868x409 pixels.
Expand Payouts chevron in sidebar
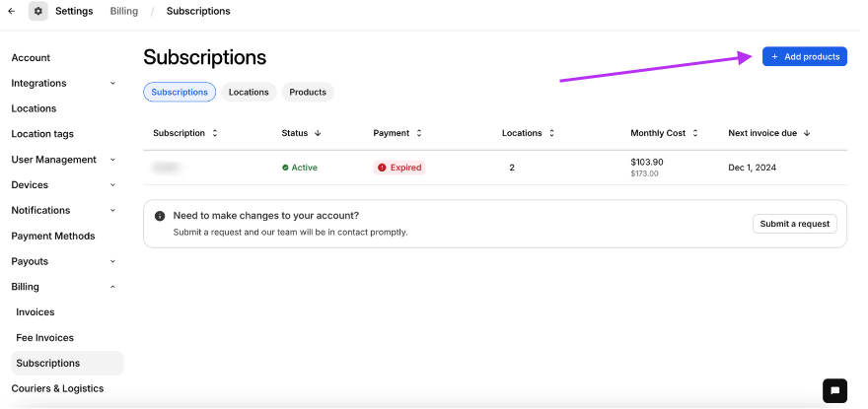click(112, 262)
